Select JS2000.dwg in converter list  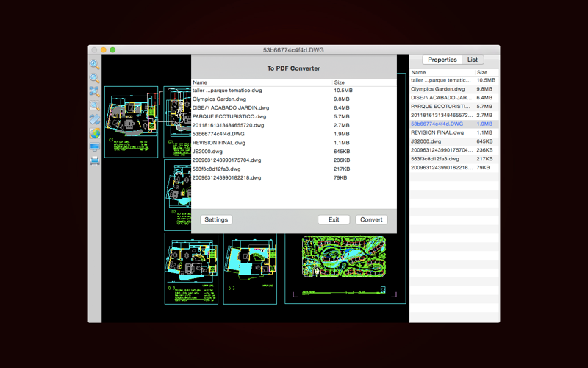(x=294, y=152)
